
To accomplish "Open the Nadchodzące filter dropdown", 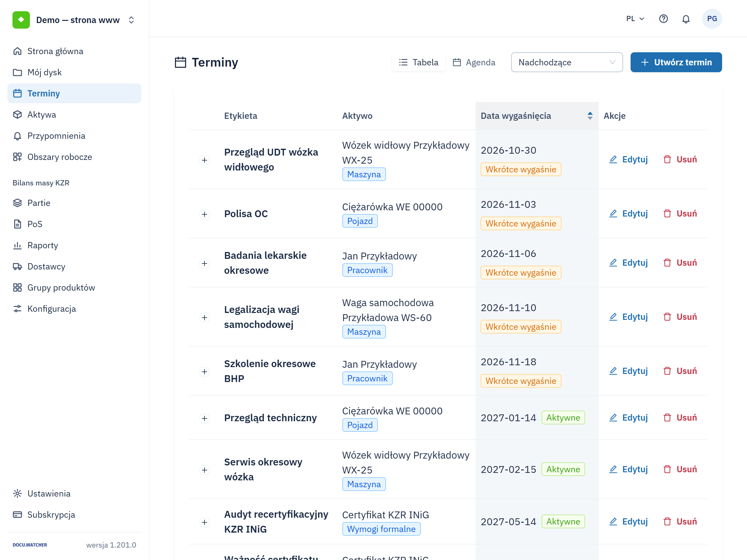I will coord(567,62).
